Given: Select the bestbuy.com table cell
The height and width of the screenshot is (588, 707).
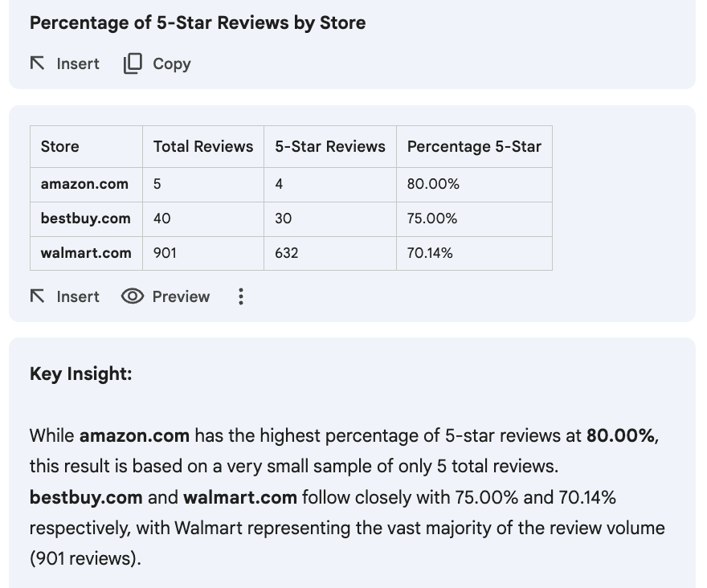Looking at the screenshot, I should pyautogui.click(x=85, y=218).
